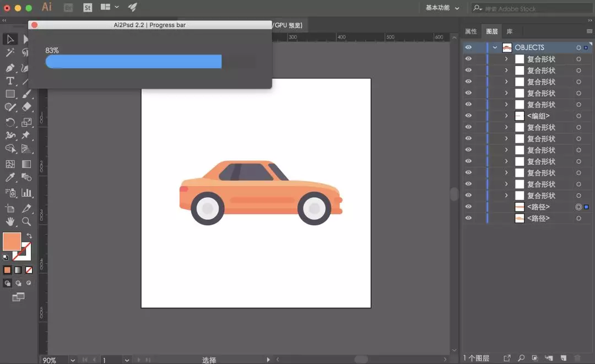Toggle visibility of the <编组> layer
This screenshot has width=595, height=364.
[x=469, y=116]
